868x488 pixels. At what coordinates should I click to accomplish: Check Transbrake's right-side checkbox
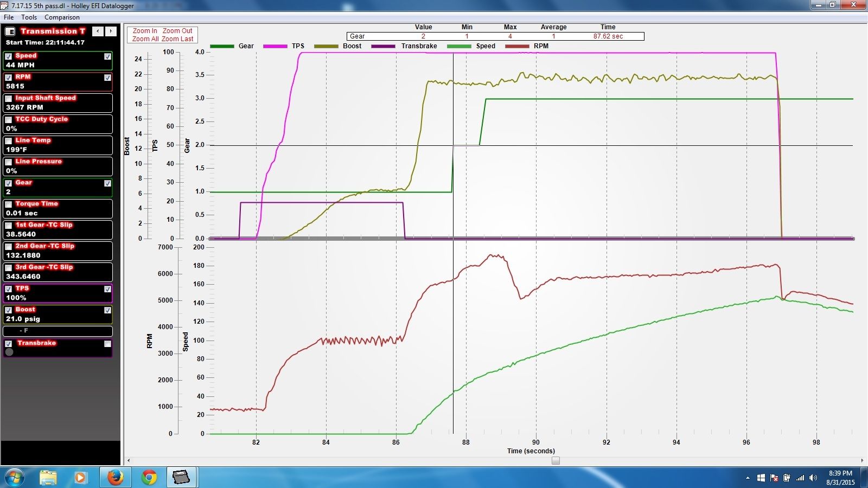(x=107, y=344)
